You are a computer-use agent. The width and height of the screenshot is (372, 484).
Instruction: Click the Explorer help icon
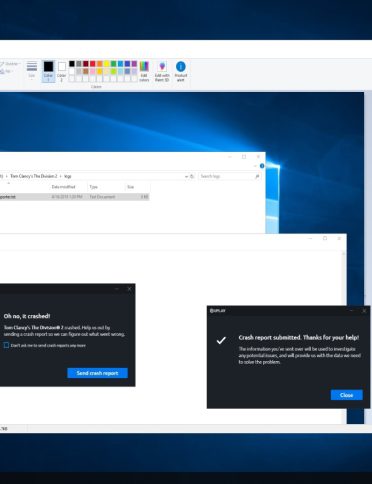pyautogui.click(x=262, y=166)
